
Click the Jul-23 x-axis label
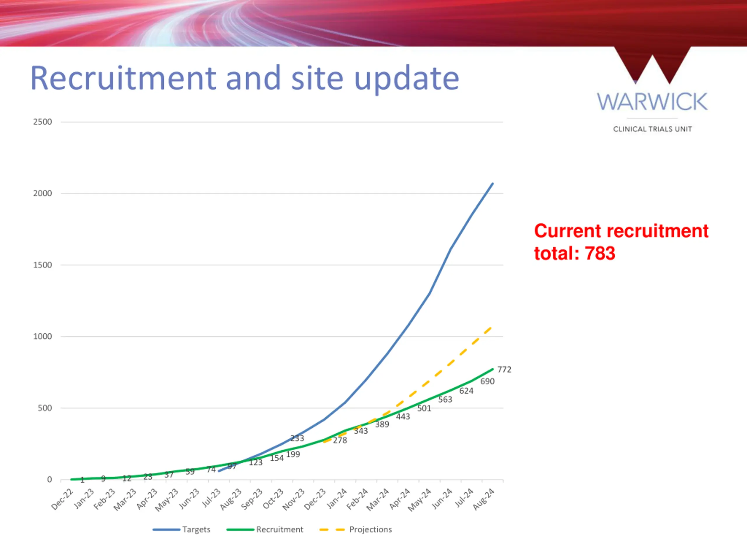pos(211,498)
